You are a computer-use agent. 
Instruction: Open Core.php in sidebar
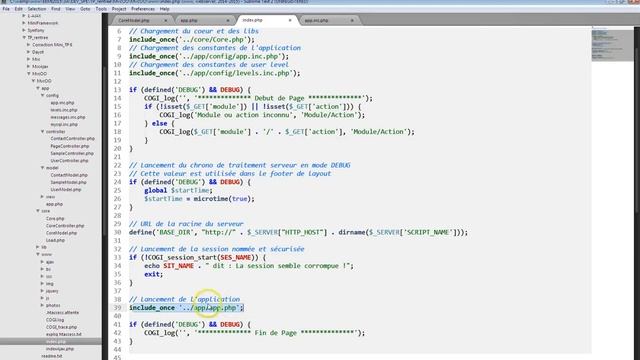[55, 219]
